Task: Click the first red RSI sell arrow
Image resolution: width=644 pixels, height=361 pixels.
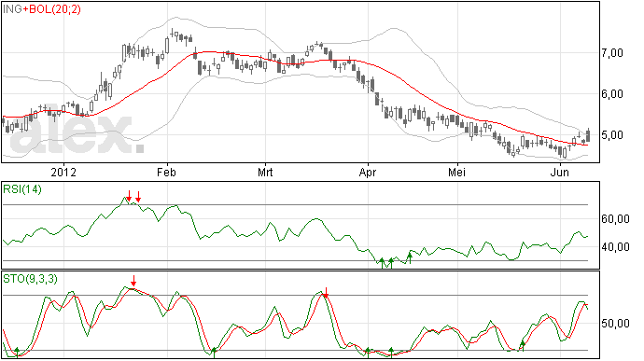Action: click(x=129, y=196)
